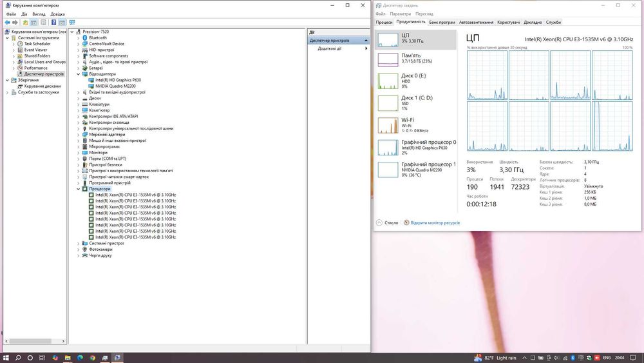Click the Стисло fewer details button
The width and height of the screenshot is (644, 363).
click(x=387, y=223)
